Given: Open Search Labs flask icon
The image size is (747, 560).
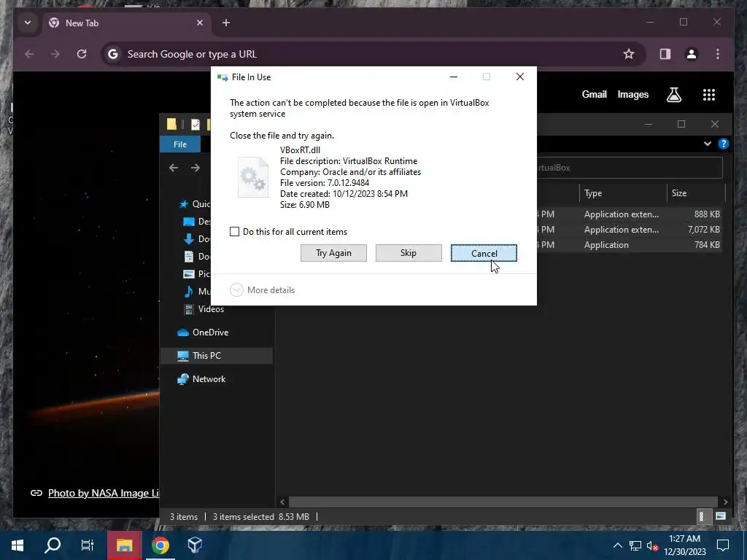Looking at the screenshot, I should pos(673,95).
